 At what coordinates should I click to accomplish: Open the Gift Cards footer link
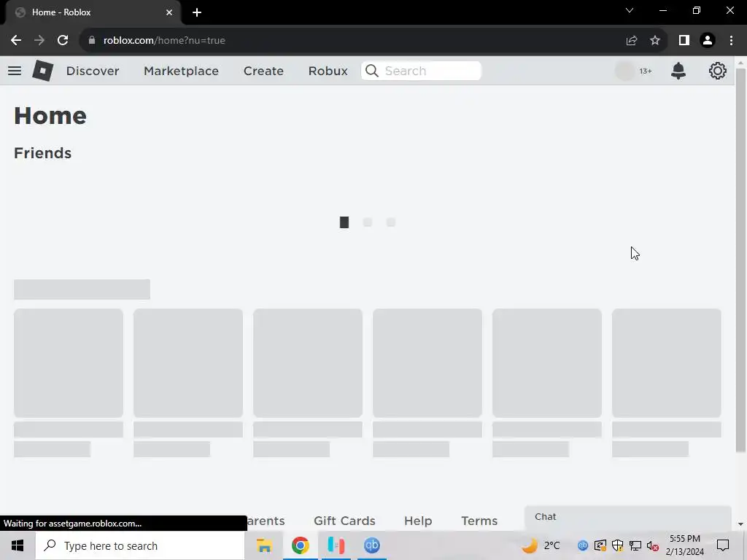[x=344, y=521]
